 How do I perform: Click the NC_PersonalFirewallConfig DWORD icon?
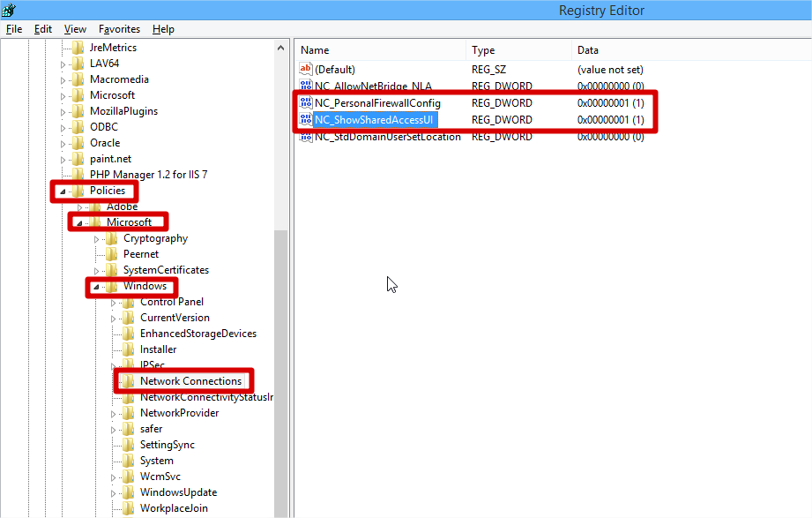(x=306, y=103)
